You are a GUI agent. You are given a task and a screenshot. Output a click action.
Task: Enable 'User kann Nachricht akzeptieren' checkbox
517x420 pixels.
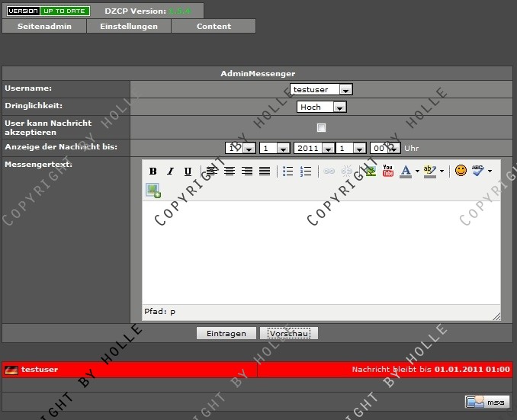(x=321, y=127)
